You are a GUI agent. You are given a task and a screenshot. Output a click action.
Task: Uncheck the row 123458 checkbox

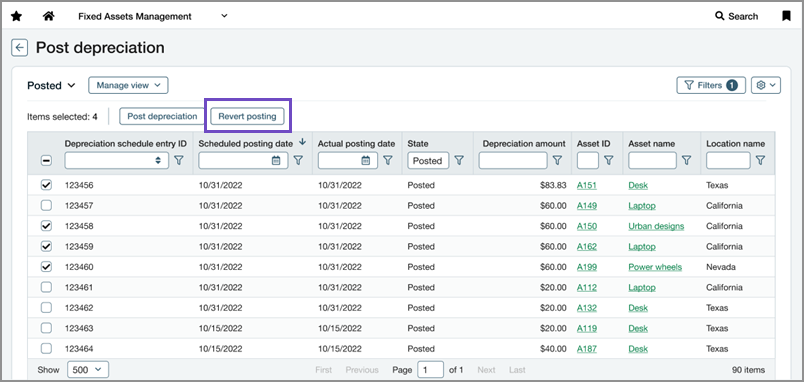46,226
